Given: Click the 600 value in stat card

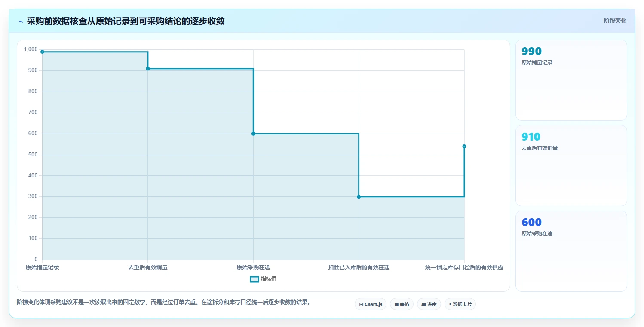Looking at the screenshot, I should (531, 222).
